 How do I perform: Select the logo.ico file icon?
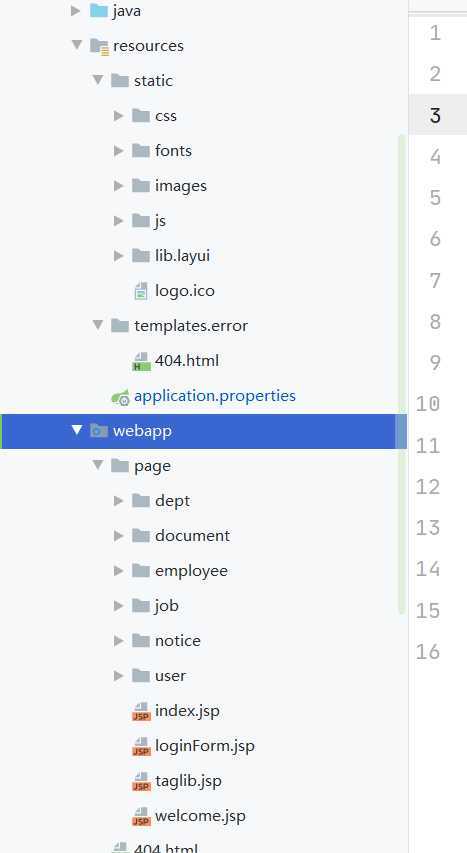tap(141, 291)
